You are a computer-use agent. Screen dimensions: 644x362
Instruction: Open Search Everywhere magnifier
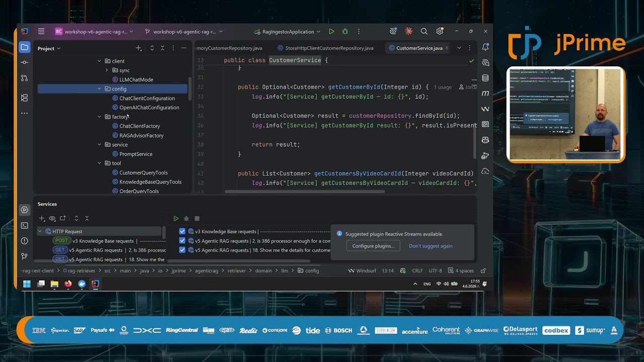[x=424, y=31]
